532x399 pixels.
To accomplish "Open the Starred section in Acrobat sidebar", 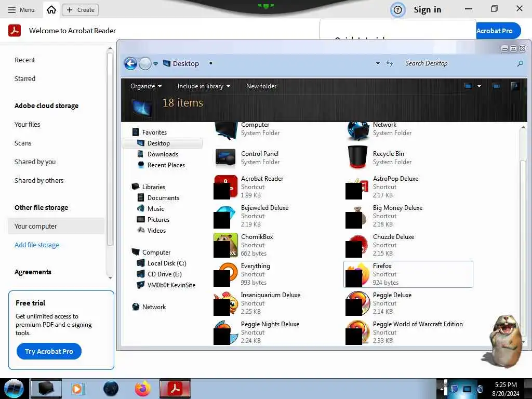I will [25, 79].
